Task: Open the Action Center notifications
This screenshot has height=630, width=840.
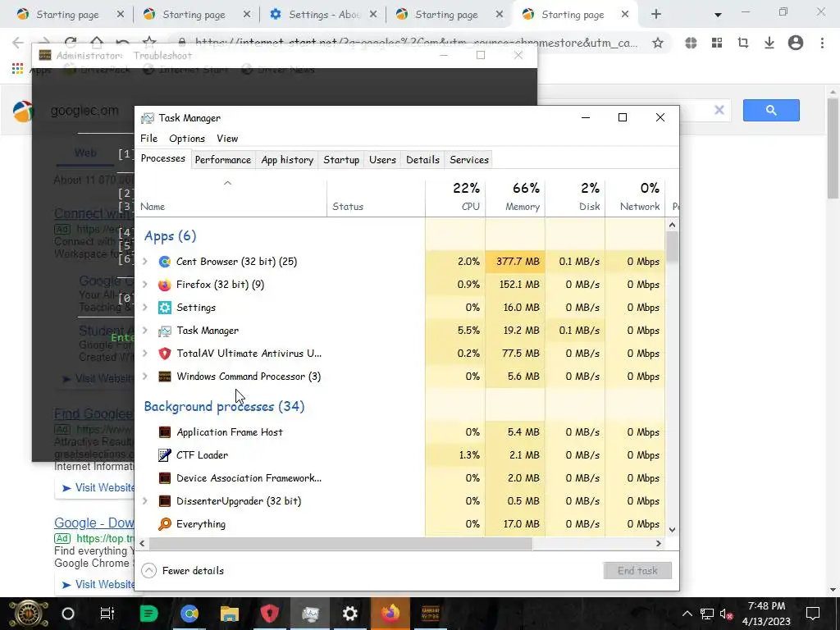Action: pyautogui.click(x=813, y=614)
